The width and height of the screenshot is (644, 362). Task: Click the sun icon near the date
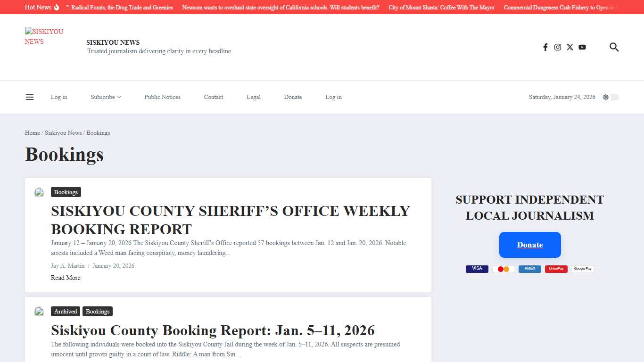[x=605, y=97]
